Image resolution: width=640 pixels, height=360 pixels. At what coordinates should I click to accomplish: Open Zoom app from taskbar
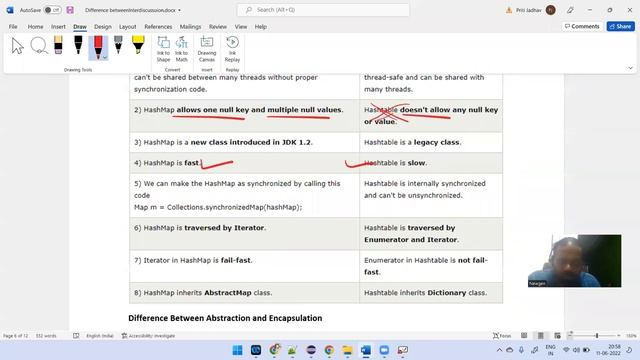click(x=384, y=350)
